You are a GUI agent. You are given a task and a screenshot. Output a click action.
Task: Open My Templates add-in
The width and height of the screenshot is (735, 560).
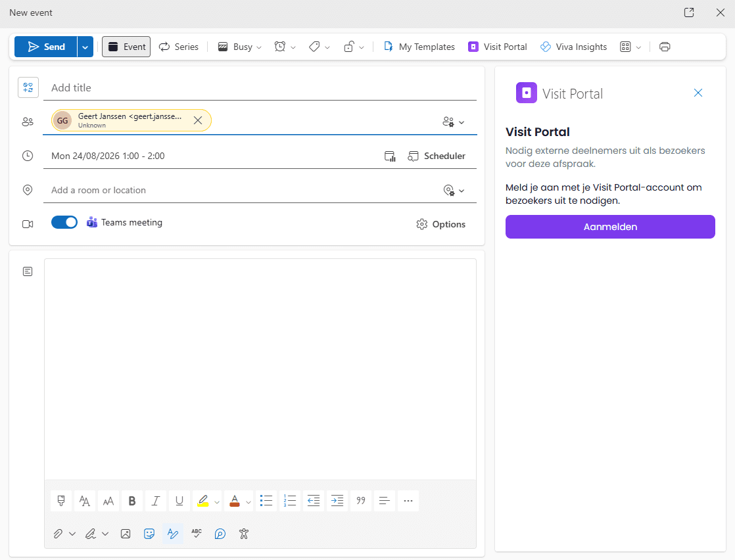[419, 47]
